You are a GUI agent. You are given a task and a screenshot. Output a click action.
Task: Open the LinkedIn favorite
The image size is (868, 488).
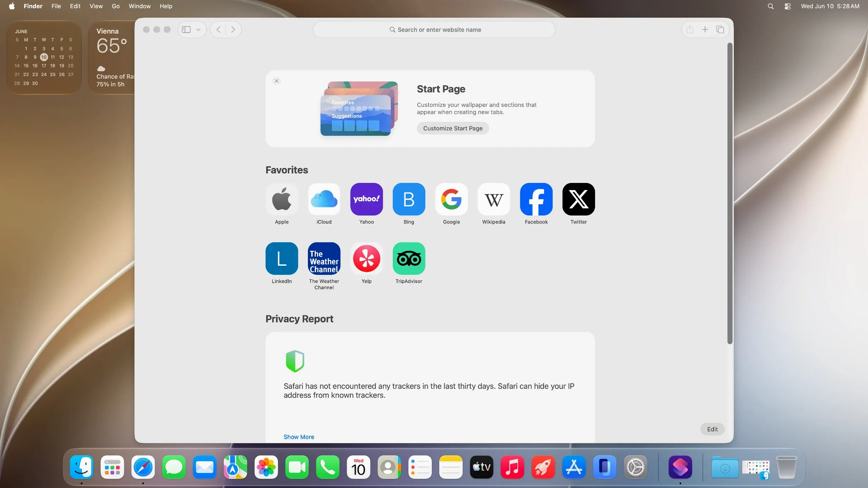click(281, 259)
